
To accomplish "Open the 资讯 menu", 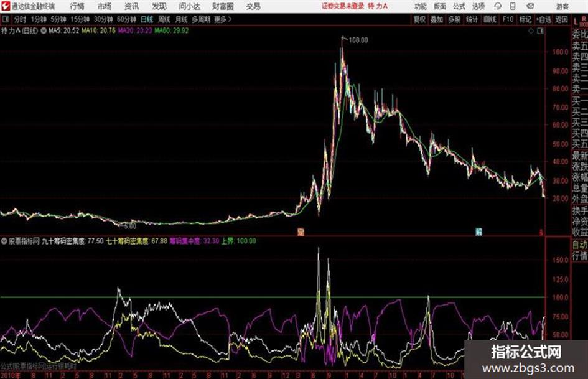I will coord(132,6).
